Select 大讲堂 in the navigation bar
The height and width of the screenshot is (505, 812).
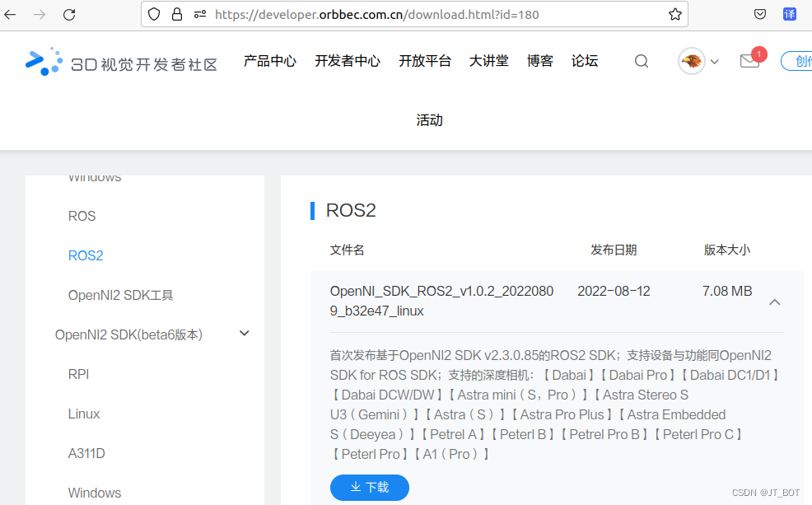coord(489,60)
